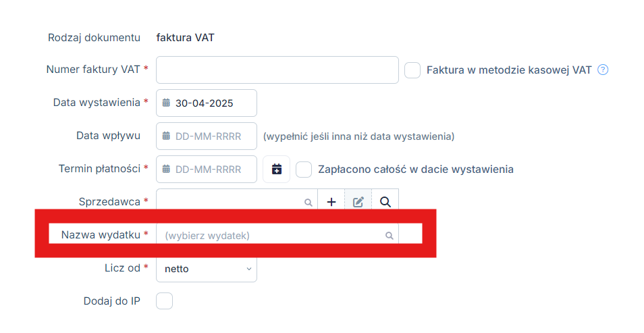The width and height of the screenshot is (644, 333).
Task: Click the large magnifier search Sprzedawca button
Action: click(x=385, y=201)
